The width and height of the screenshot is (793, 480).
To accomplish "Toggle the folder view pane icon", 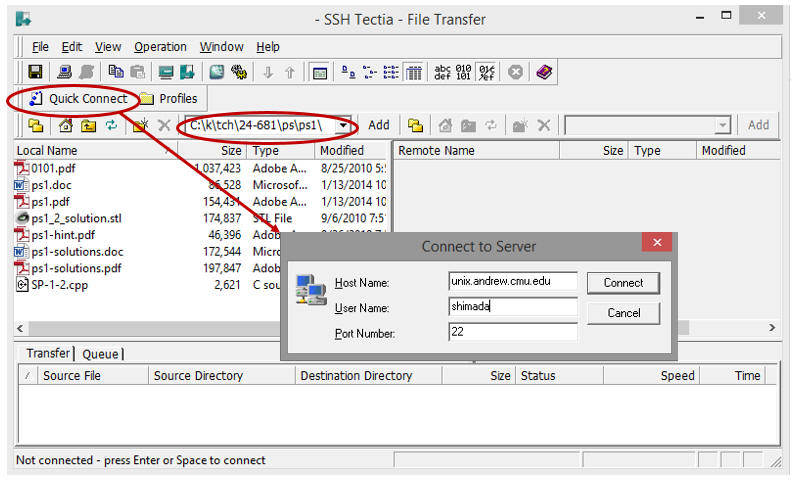I will 320,72.
